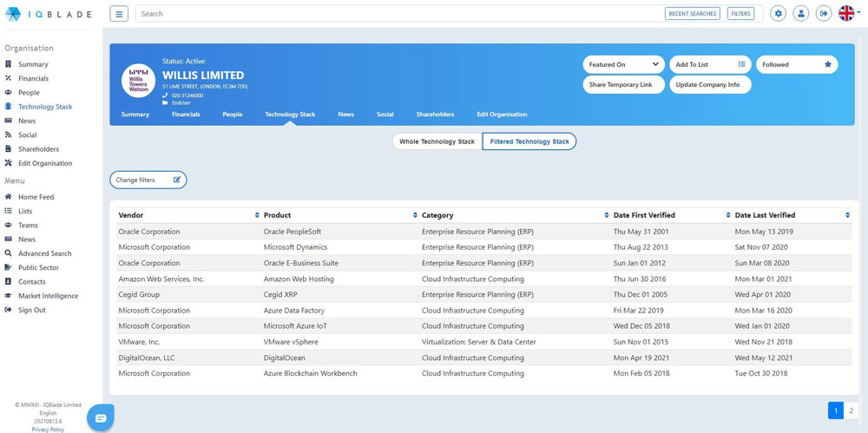
Task: Open the chat support bubble
Action: tap(101, 418)
